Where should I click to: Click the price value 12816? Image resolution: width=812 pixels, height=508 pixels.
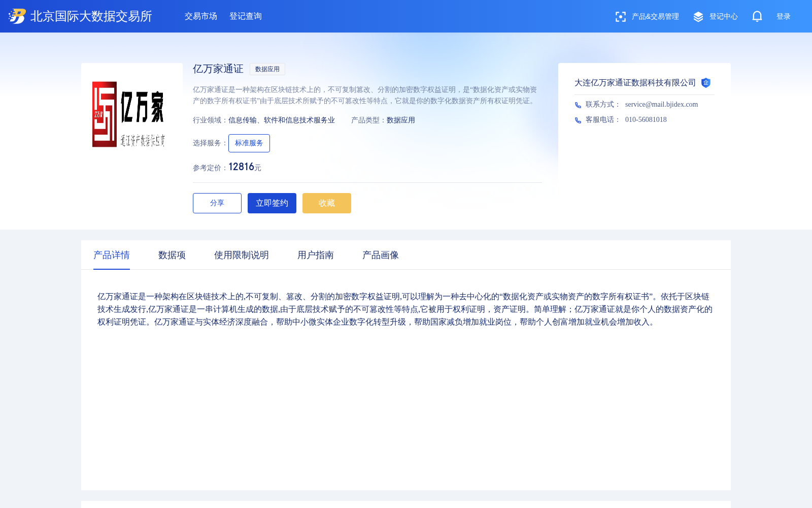(x=242, y=167)
